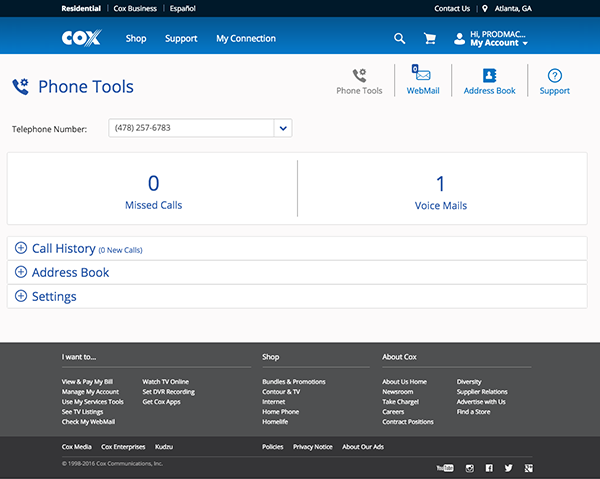Click Cox Media link

click(77, 447)
